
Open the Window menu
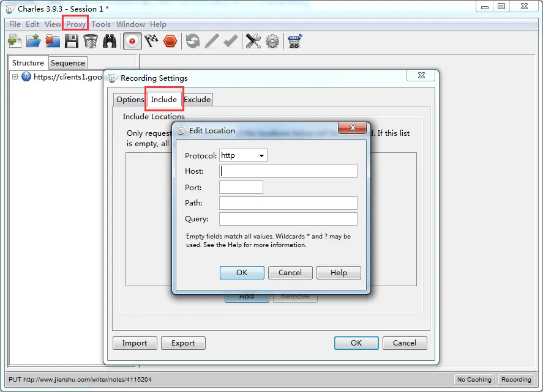tap(130, 24)
